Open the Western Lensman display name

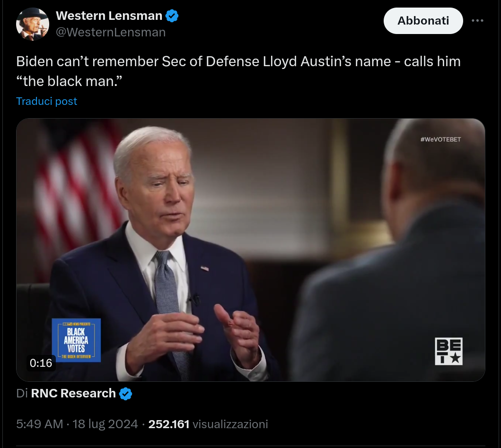pos(109,16)
